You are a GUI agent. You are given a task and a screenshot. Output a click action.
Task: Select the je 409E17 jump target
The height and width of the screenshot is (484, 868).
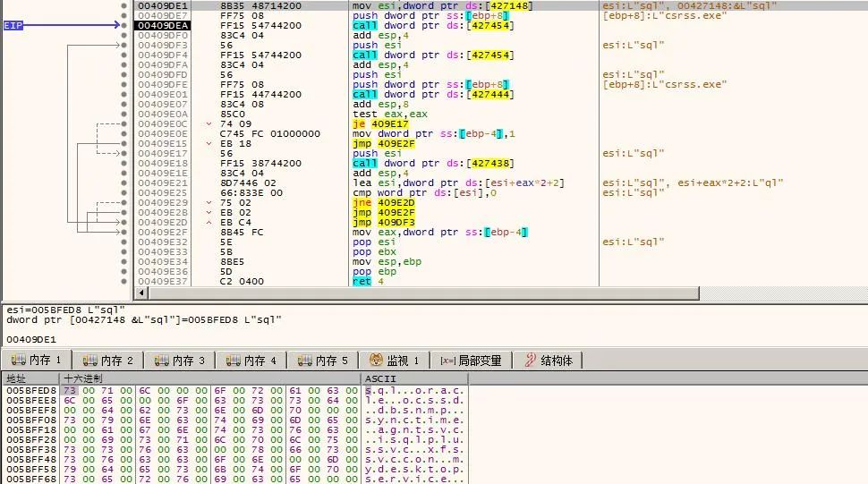(389, 124)
